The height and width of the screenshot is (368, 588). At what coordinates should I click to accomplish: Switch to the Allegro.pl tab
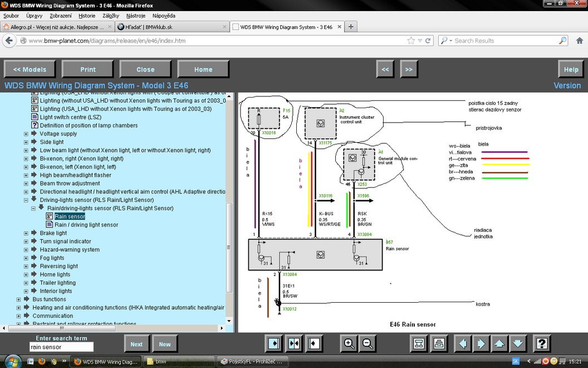point(57,27)
